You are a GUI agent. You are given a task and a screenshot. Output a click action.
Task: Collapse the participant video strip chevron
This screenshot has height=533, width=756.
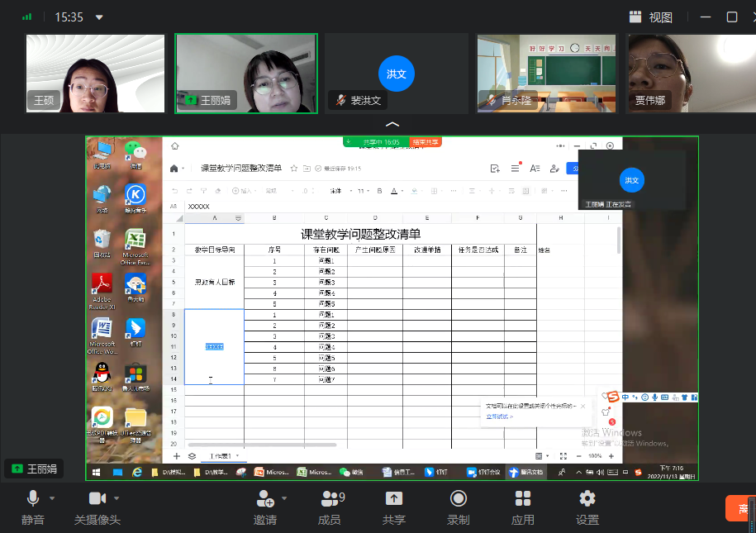[x=393, y=124]
